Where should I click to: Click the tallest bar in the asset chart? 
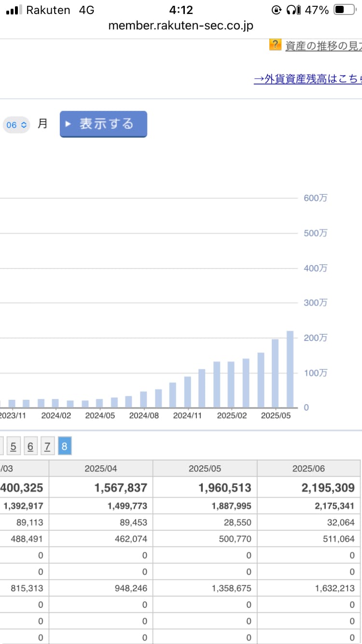tap(290, 369)
